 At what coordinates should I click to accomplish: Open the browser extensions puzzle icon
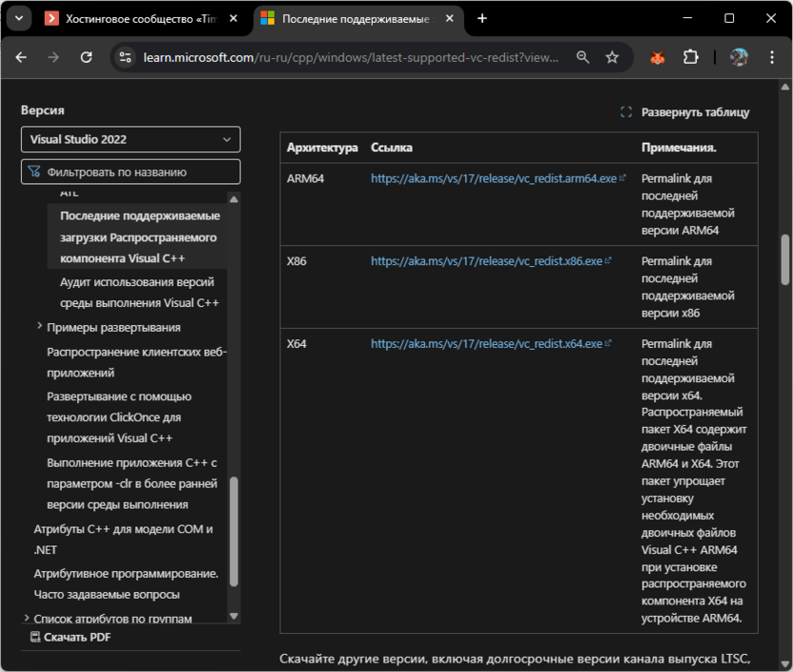691,57
